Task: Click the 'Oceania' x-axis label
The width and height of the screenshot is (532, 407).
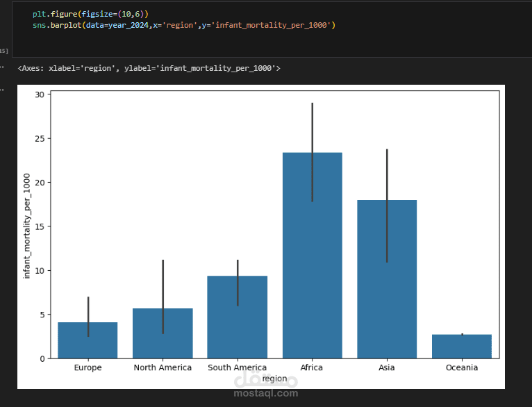Action: point(461,367)
